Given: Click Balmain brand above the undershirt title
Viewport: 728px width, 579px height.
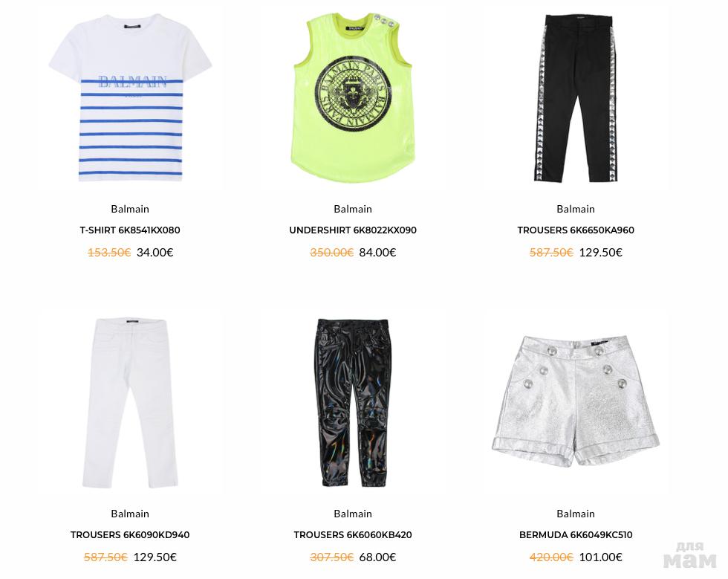Looking at the screenshot, I should tap(353, 209).
